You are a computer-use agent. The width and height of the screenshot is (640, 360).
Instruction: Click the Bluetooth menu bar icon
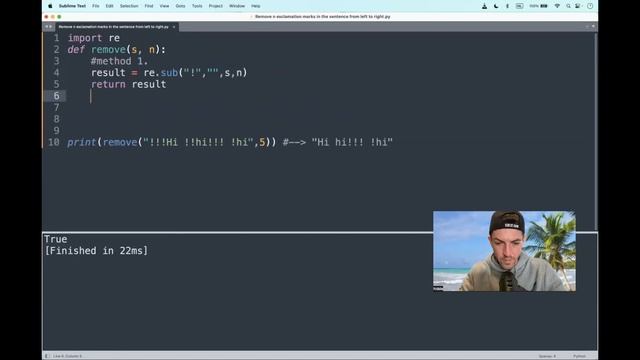507,6
